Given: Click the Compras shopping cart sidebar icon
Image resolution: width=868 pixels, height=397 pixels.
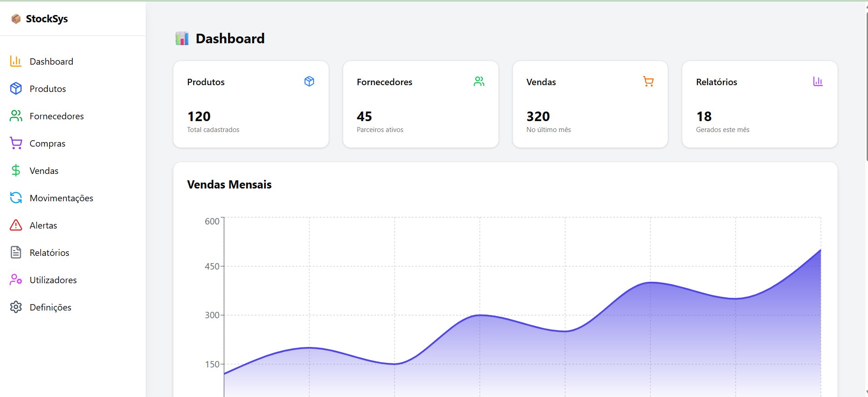Looking at the screenshot, I should (x=16, y=143).
